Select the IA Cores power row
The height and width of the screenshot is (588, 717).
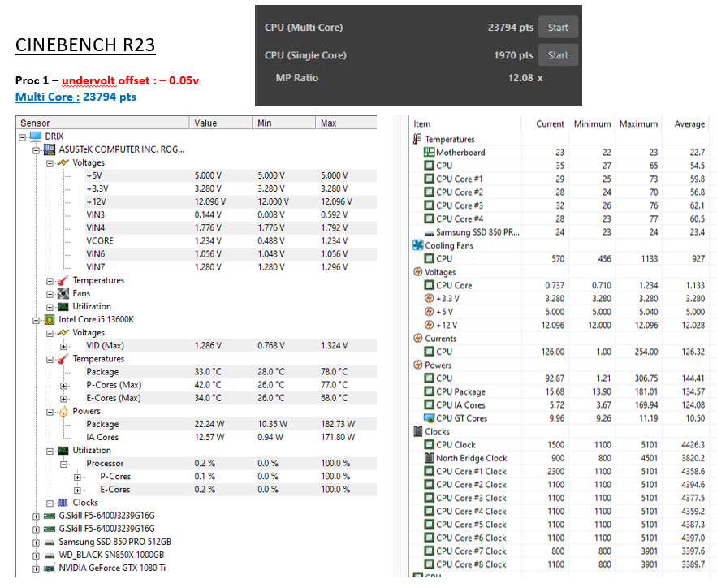pos(231,437)
